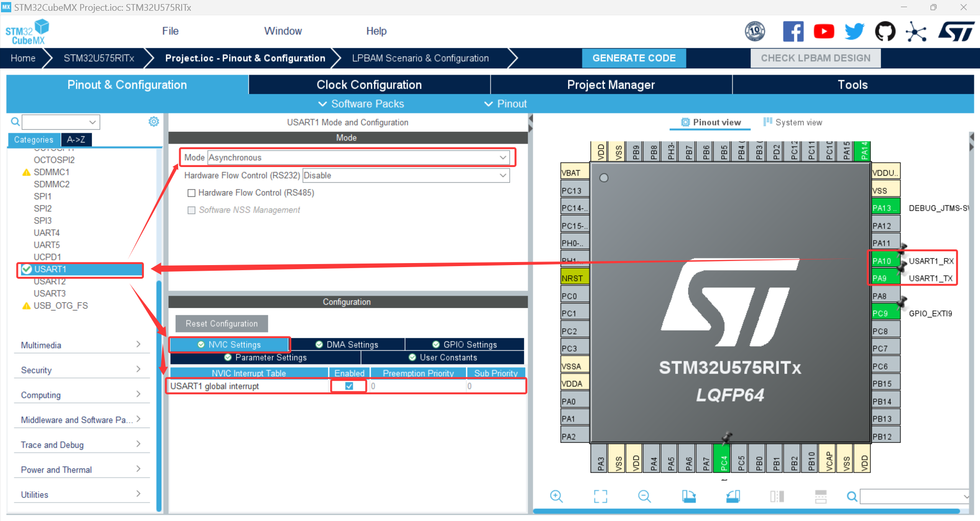Open LPBAM Scenario & Configuration breadcrumb
Screen dimensions: 980x521
[x=420, y=58]
